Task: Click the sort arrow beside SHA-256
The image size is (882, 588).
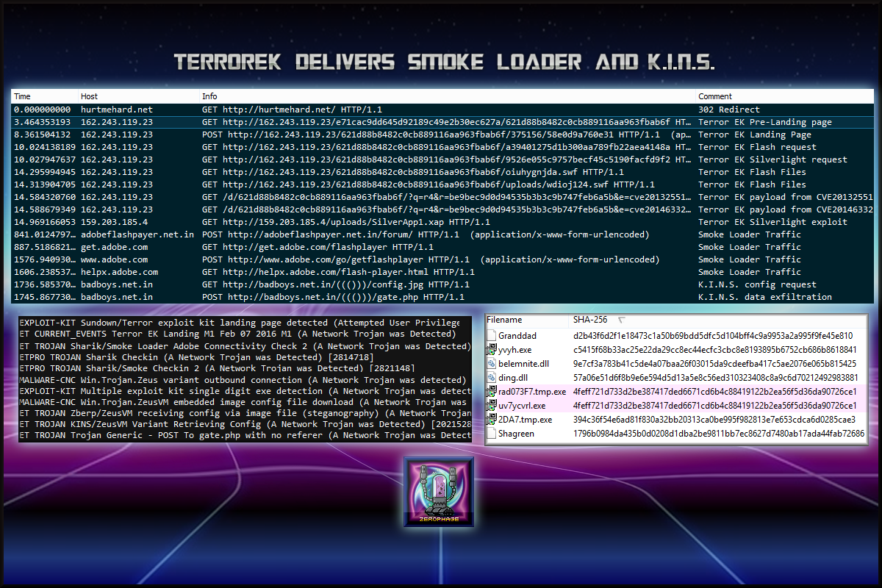Action: (621, 320)
